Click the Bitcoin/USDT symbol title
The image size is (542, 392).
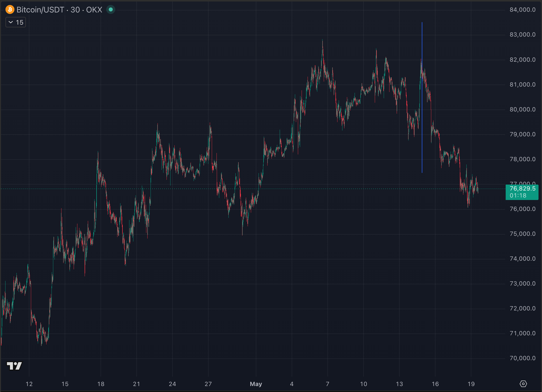point(40,10)
